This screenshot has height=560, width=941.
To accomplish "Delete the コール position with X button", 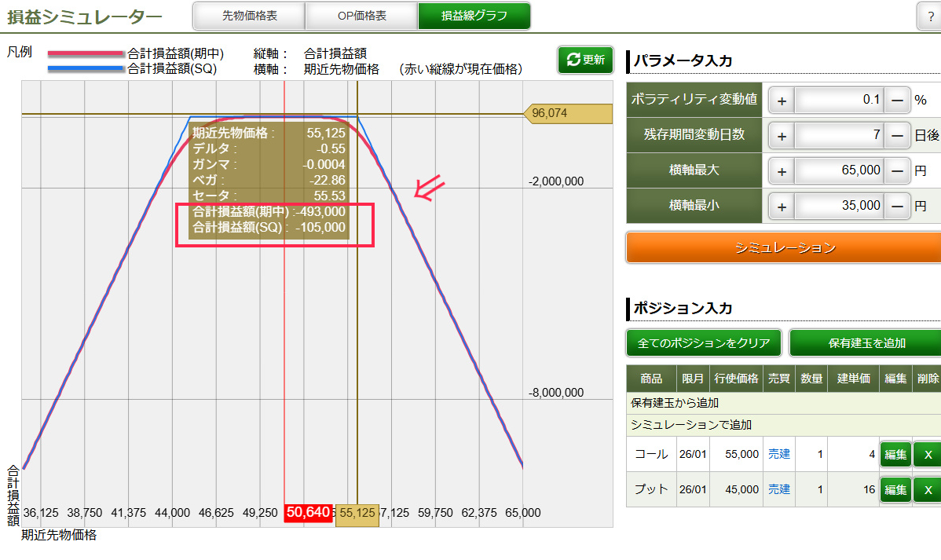I will coord(927,454).
